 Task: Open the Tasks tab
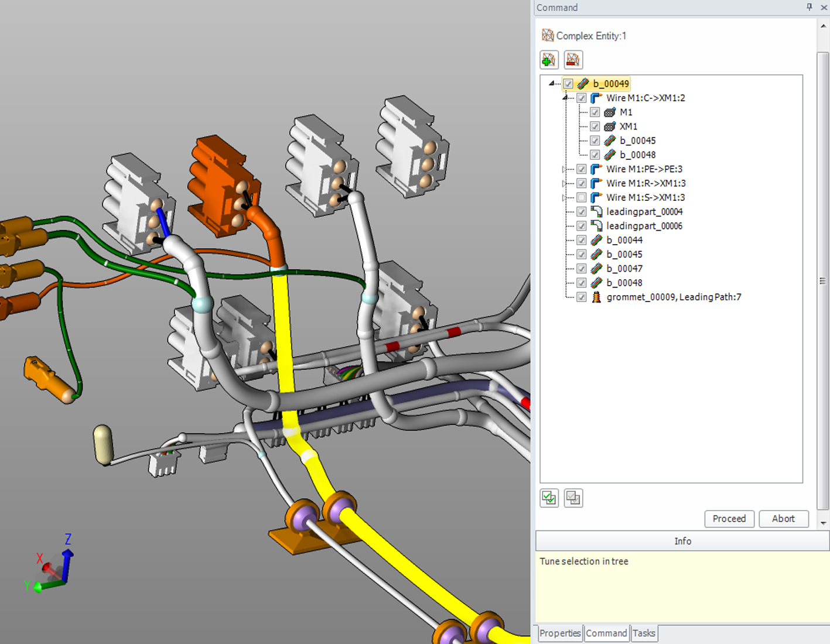pyautogui.click(x=644, y=633)
